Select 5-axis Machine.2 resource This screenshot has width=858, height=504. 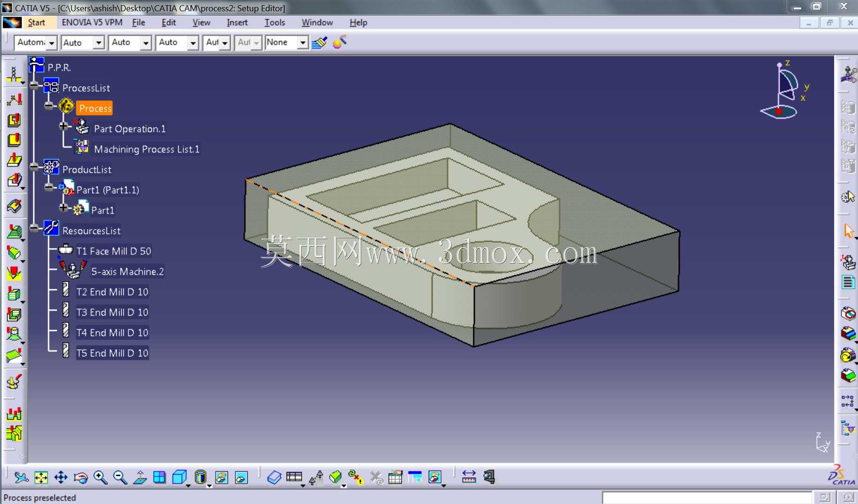[128, 271]
